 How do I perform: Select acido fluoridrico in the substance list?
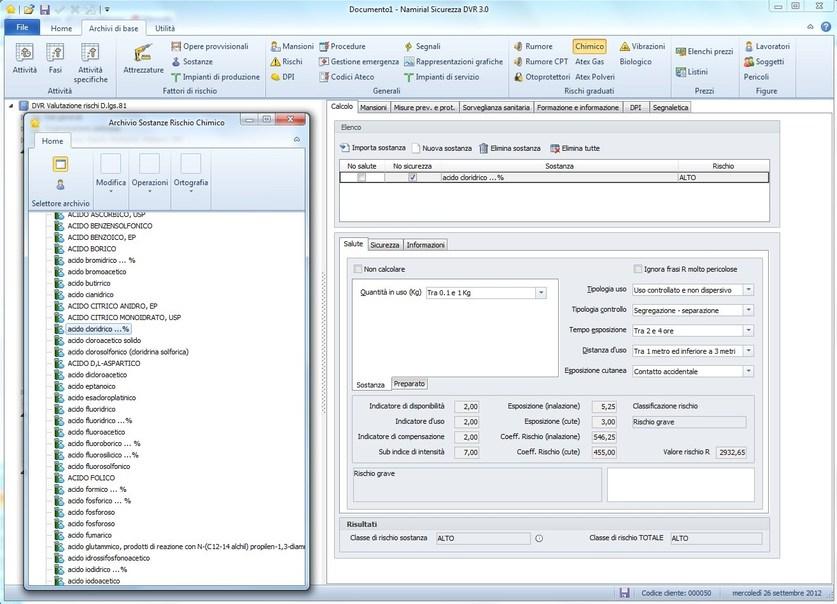(91, 408)
